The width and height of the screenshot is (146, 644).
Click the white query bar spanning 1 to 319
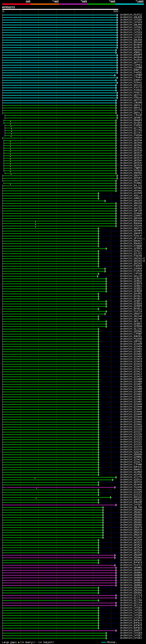click(x=60, y=9)
